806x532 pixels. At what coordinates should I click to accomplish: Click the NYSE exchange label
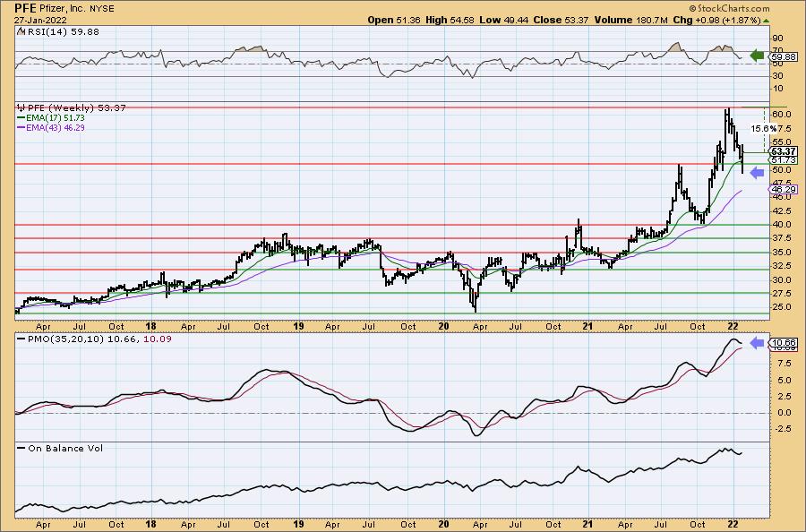click(101, 9)
